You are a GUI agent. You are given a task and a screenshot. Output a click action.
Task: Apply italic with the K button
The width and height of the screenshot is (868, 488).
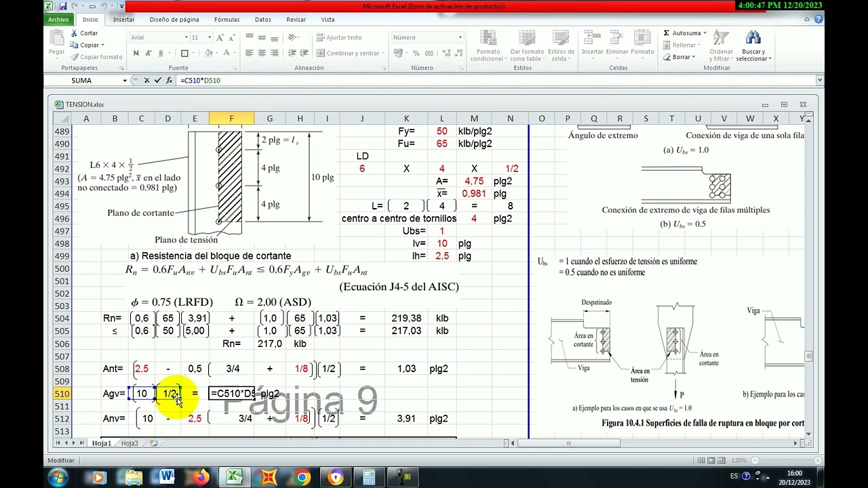149,53
